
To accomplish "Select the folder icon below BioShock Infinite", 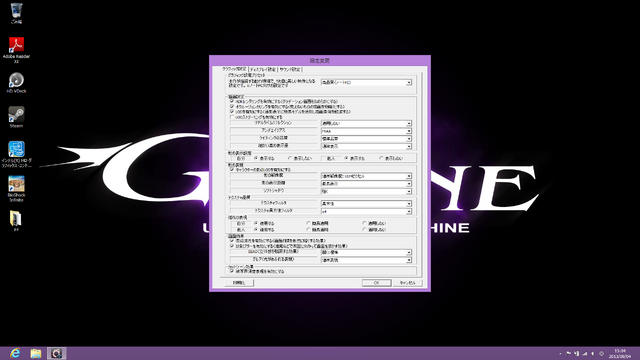I will (16, 221).
